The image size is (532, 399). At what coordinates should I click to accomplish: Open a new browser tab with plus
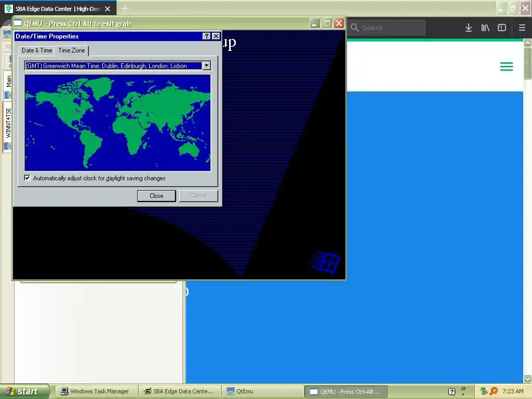click(125, 8)
